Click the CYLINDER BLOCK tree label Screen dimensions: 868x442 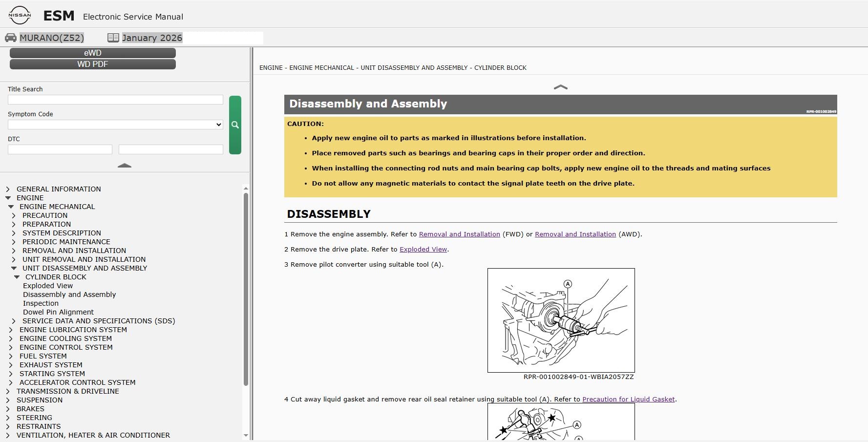tap(56, 277)
